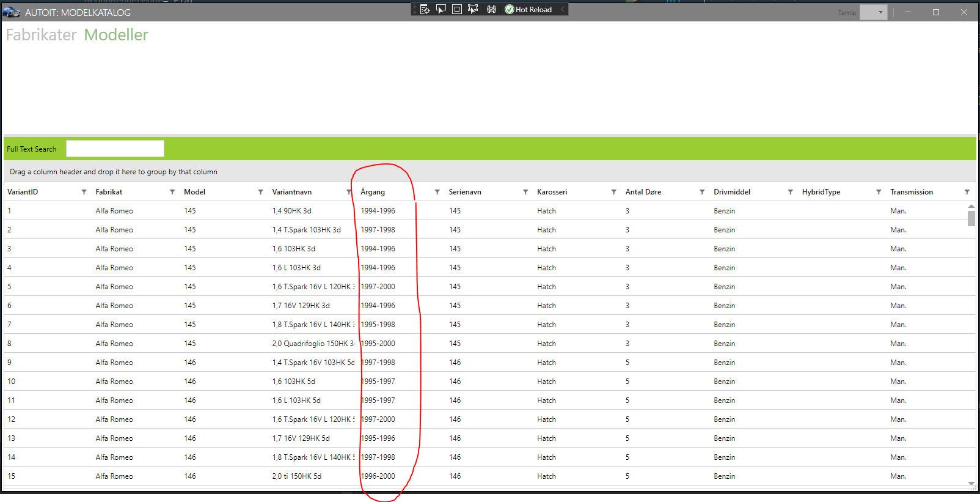The height and width of the screenshot is (502, 980).
Task: Sort by the Karosseri column header
Action: point(552,192)
